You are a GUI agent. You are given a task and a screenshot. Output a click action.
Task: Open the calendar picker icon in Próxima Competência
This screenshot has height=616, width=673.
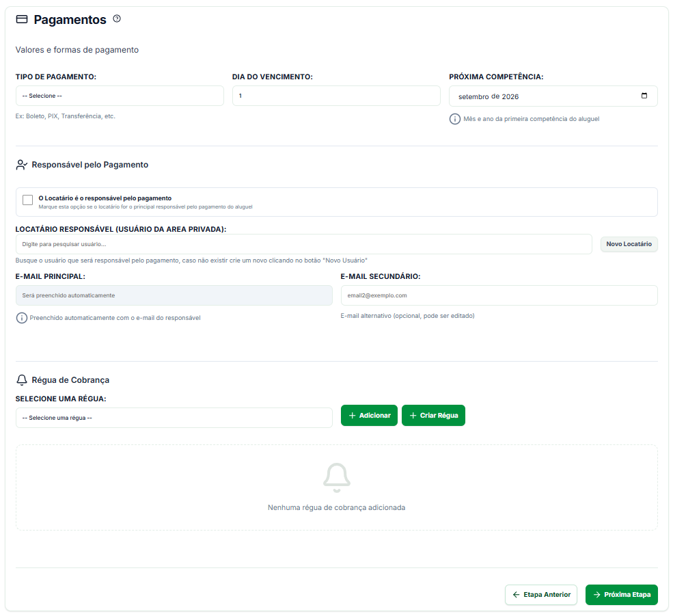(644, 95)
